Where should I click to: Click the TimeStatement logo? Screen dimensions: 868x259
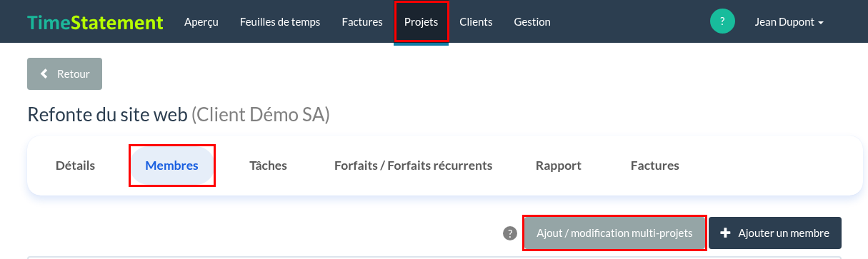[x=95, y=22]
